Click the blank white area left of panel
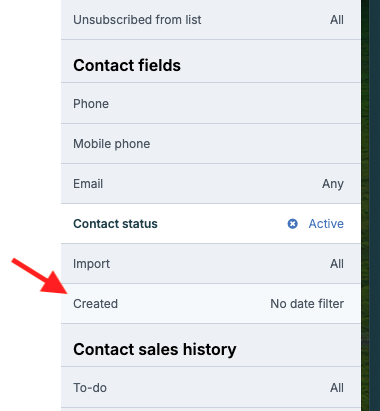The width and height of the screenshot is (380, 411). [x=30, y=133]
